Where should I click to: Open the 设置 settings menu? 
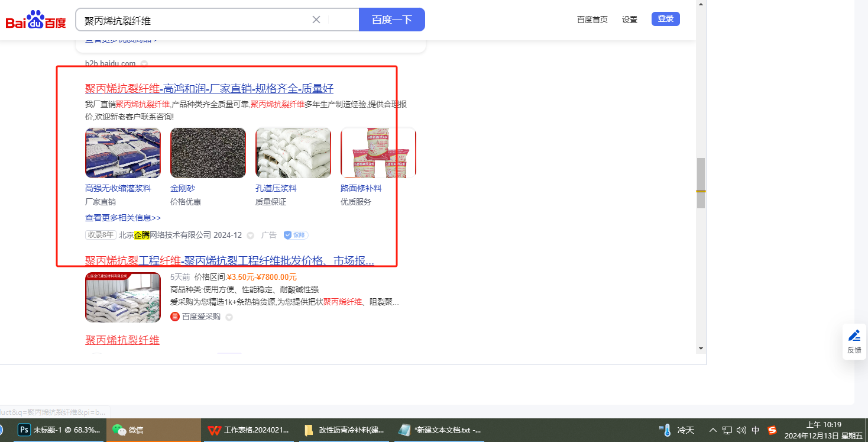[630, 20]
